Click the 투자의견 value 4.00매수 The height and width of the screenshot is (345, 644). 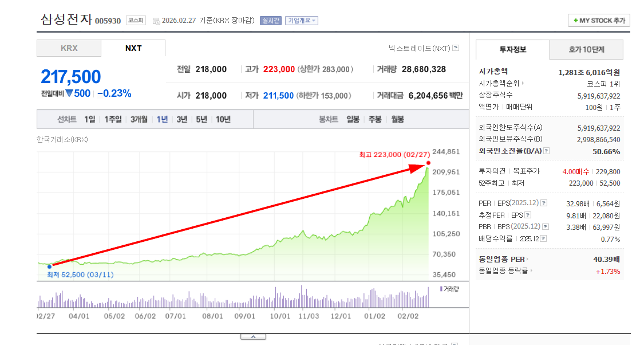tap(576, 171)
